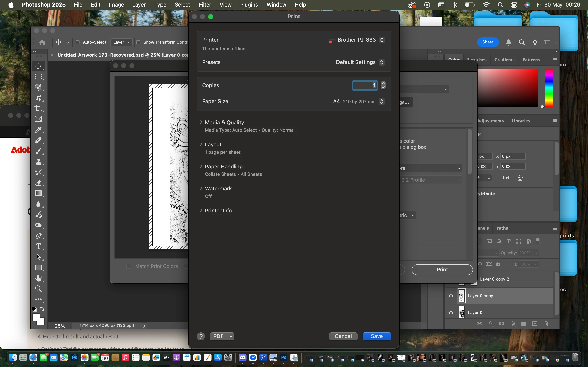Select the Zoom tool
588x367 pixels.
38,289
